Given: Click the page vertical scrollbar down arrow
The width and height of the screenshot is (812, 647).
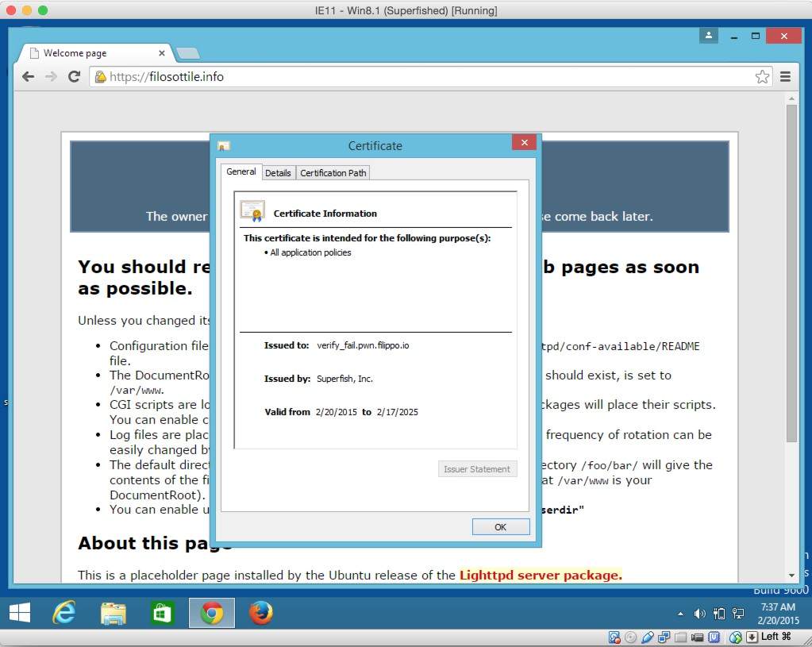Looking at the screenshot, I should pyautogui.click(x=791, y=575).
